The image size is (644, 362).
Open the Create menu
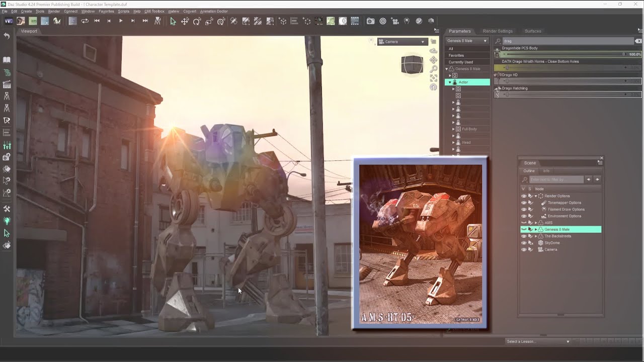tap(26, 11)
